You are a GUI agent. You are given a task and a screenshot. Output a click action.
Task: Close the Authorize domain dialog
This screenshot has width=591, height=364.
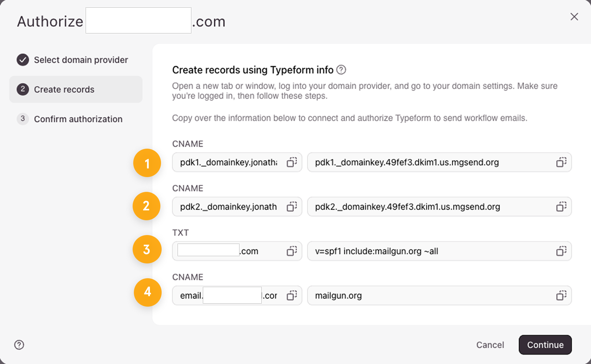point(574,17)
